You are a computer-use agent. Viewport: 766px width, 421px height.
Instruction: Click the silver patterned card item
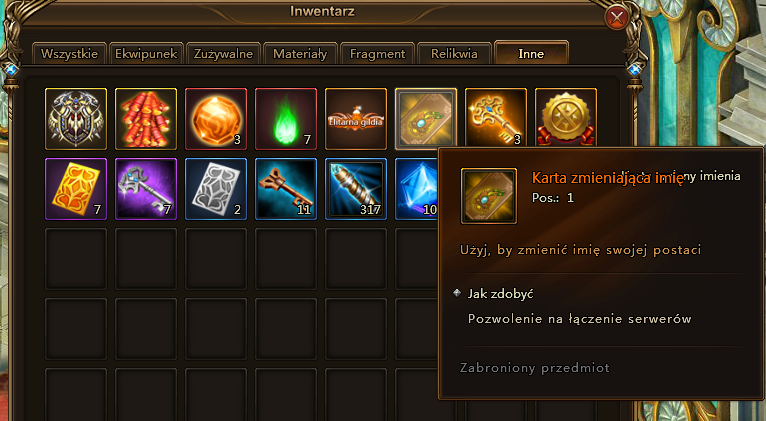pyautogui.click(x=216, y=189)
